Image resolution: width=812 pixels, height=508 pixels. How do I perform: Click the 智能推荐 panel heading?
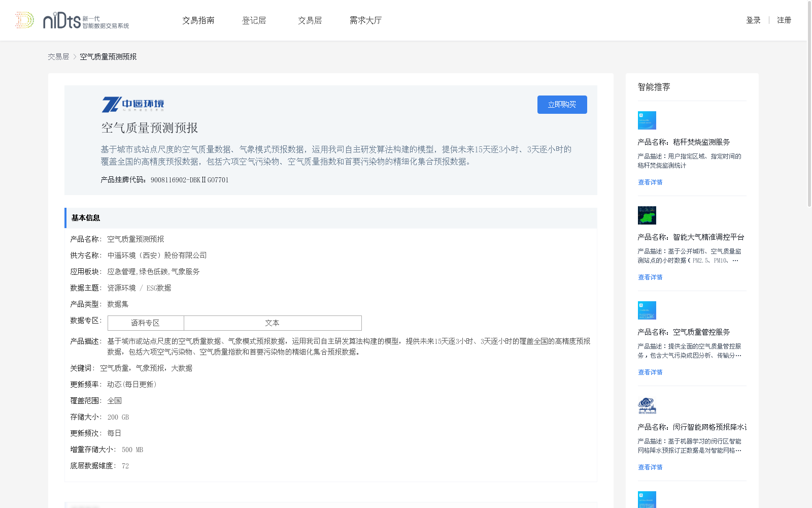coord(654,87)
